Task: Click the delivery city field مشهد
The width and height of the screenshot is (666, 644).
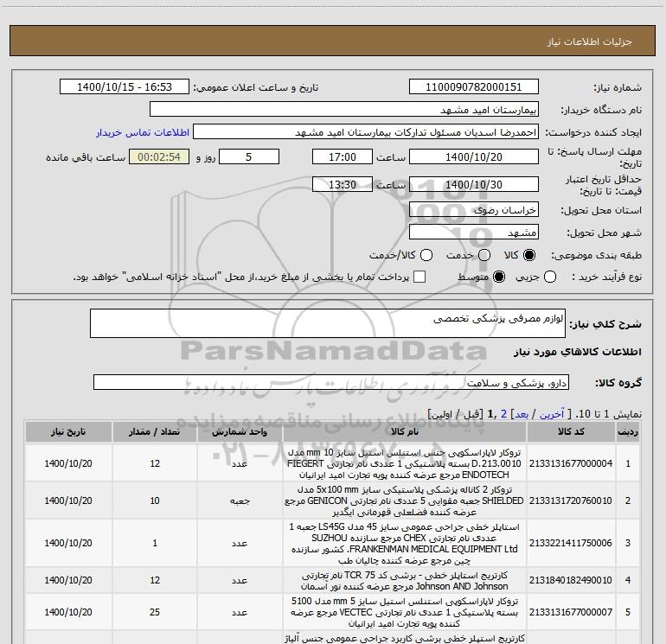Action: (x=474, y=232)
